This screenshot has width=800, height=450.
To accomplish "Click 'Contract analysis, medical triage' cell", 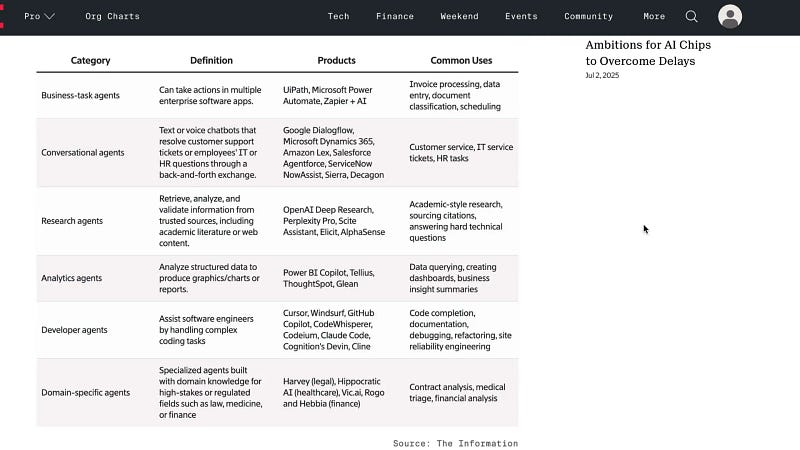I will pos(457,392).
